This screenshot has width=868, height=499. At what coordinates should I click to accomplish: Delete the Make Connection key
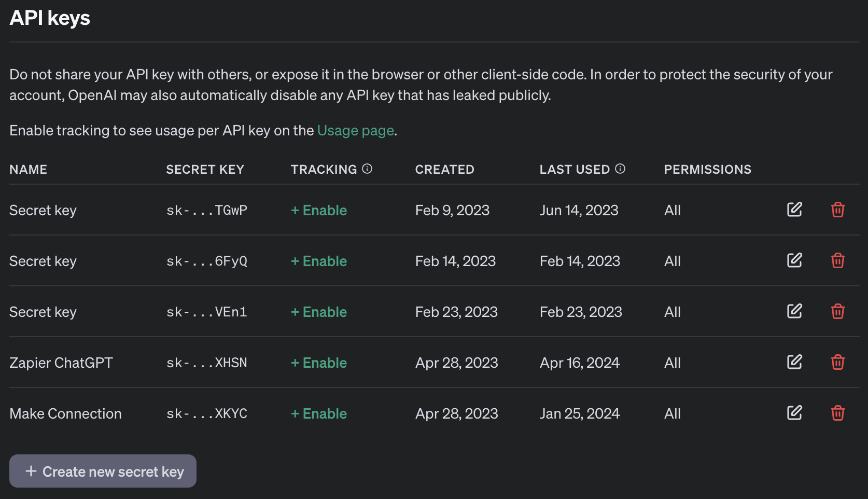[x=837, y=413]
